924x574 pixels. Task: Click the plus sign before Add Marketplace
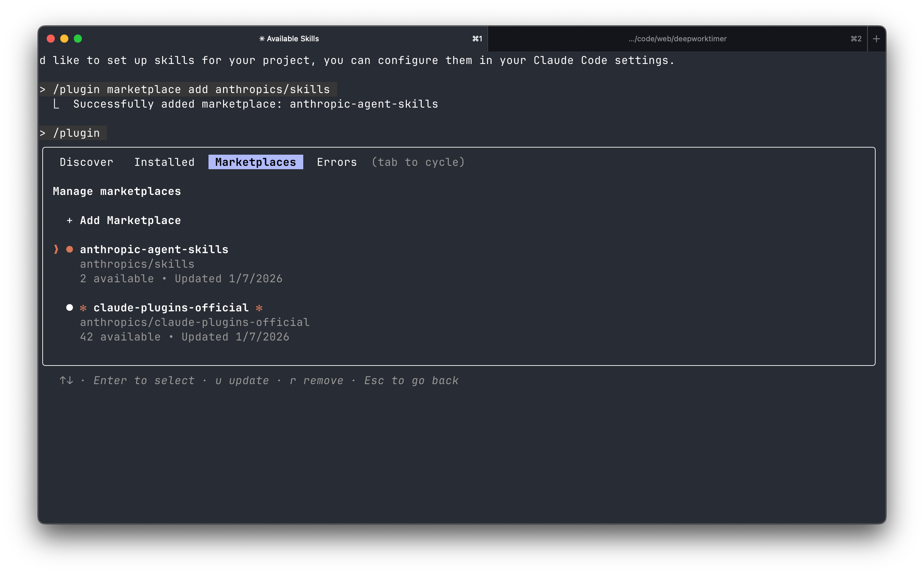pos(69,221)
